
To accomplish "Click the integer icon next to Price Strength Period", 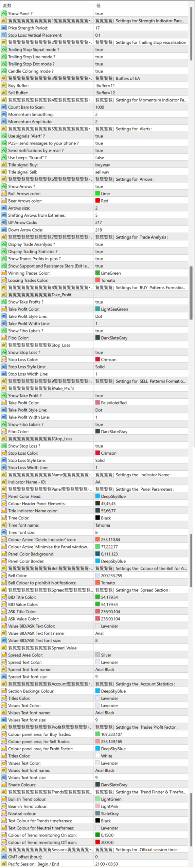I will (4, 28).
